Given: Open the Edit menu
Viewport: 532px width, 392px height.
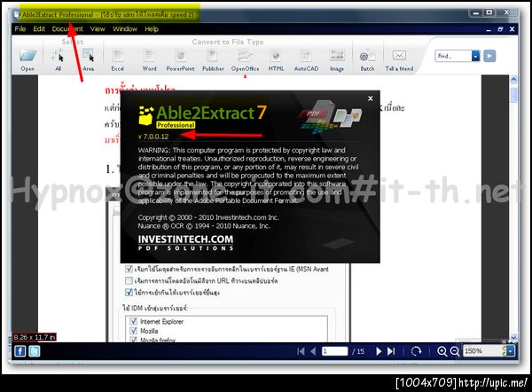Looking at the screenshot, I should (39, 29).
